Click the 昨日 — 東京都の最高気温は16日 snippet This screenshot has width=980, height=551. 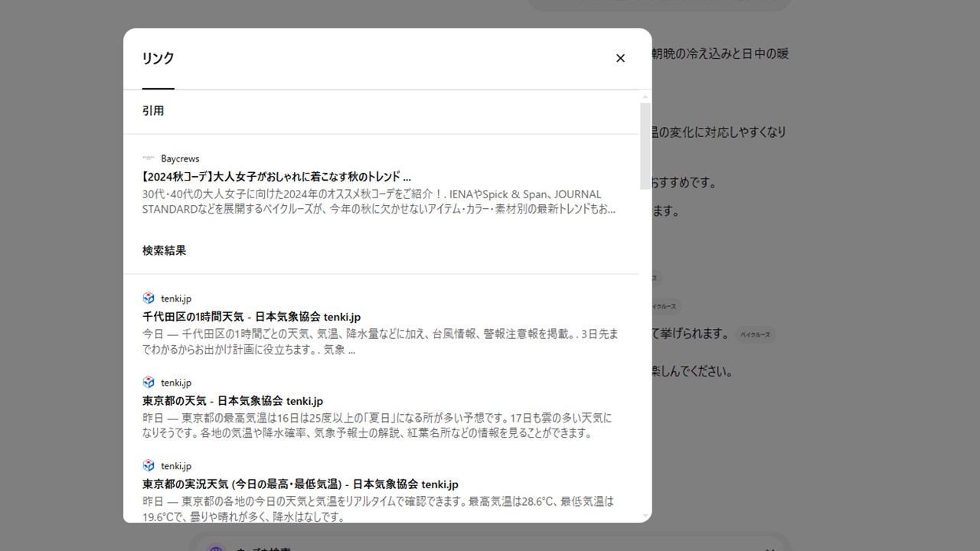point(377,425)
